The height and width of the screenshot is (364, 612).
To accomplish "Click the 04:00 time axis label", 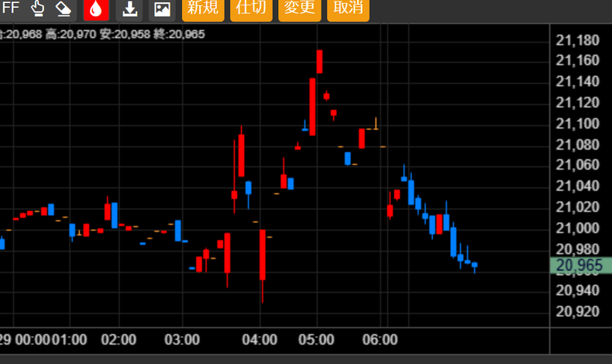I will pos(260,339).
